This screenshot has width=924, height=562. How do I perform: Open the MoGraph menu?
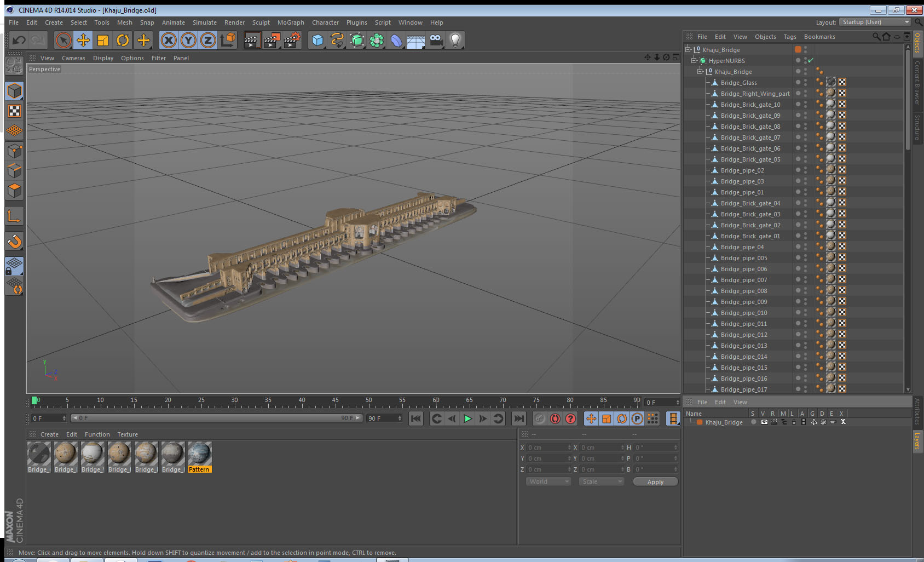click(291, 22)
